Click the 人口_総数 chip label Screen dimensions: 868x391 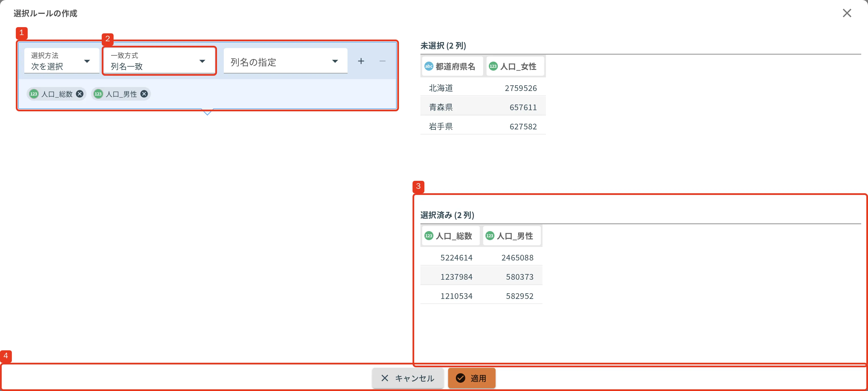(57, 94)
